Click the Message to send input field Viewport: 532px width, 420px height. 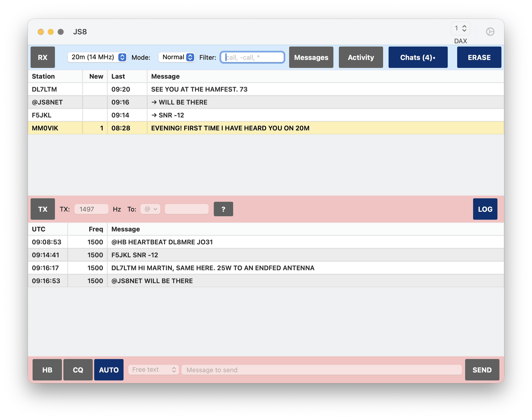[322, 370]
